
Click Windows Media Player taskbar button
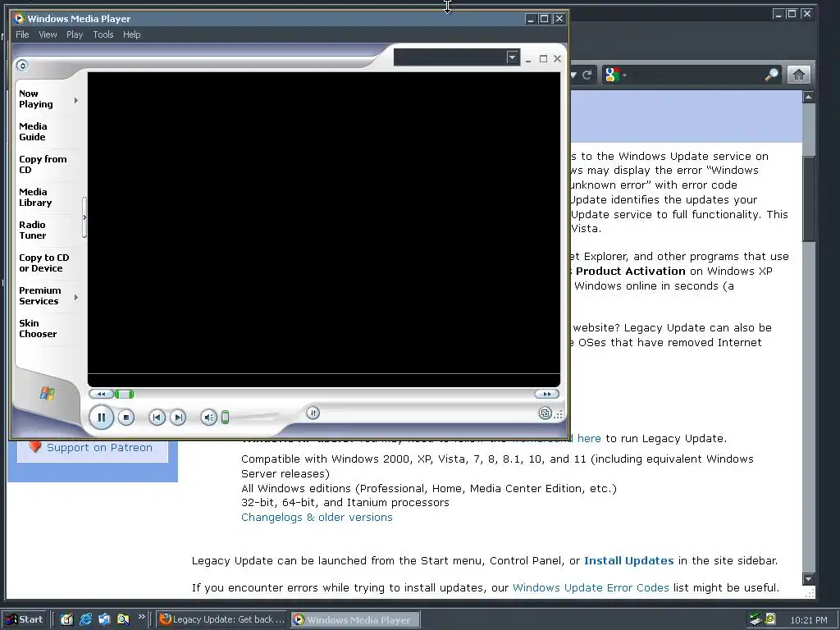[355, 620]
